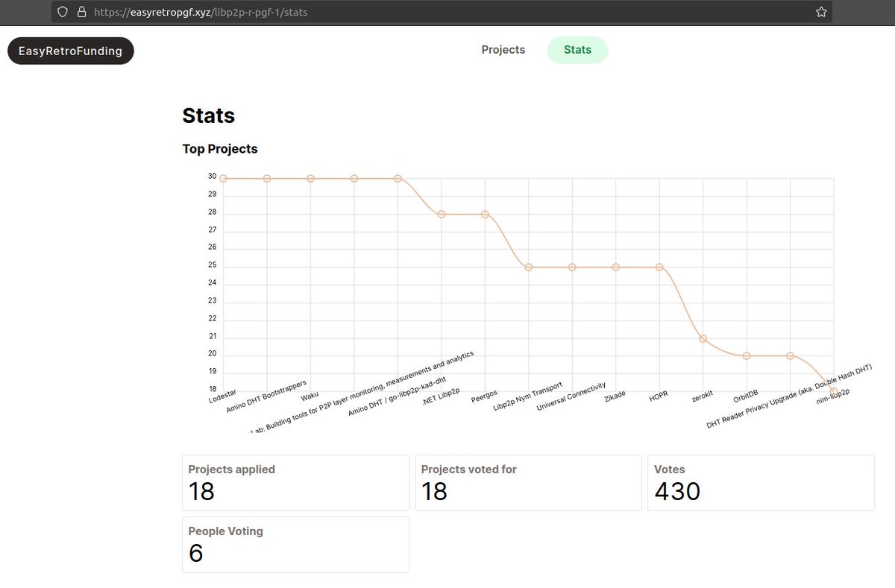
Task: Click the Zikade data point
Action: [616, 267]
